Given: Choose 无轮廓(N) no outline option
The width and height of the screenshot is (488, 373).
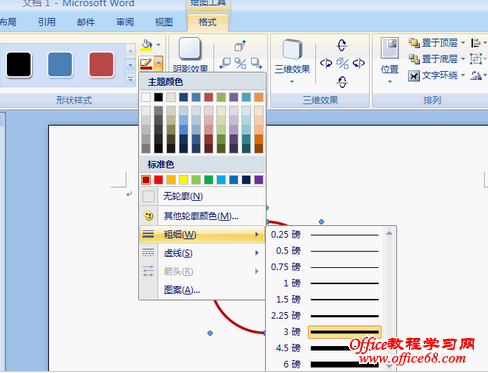Looking at the screenshot, I should (x=202, y=196).
